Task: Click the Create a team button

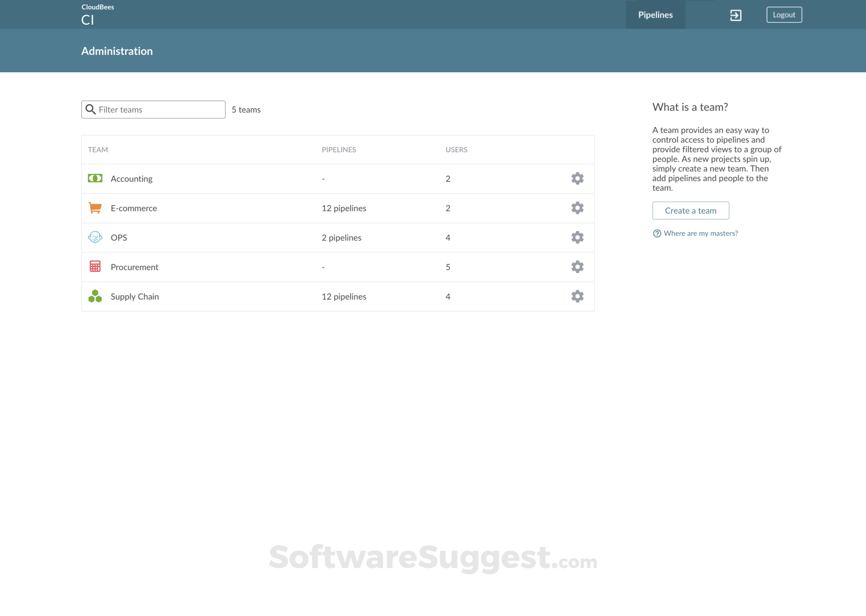Action: (x=690, y=211)
